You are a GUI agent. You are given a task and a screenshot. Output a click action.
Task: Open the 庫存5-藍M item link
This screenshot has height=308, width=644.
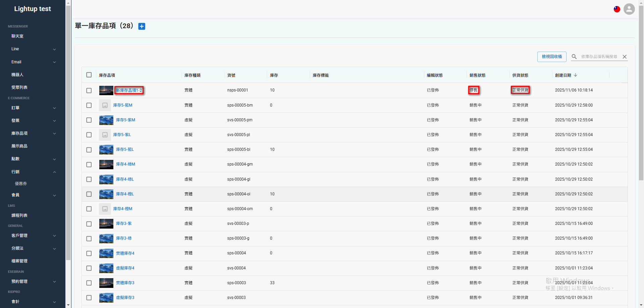pos(123,105)
